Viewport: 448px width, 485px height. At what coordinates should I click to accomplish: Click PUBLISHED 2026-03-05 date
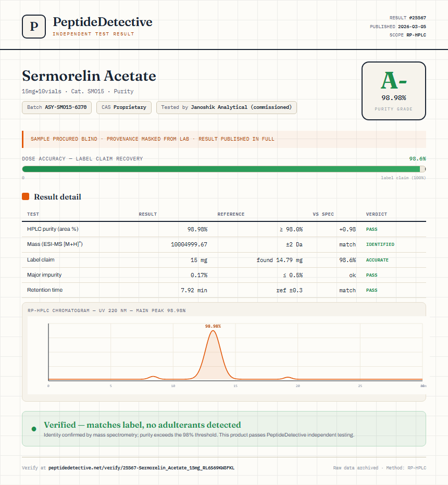pyautogui.click(x=398, y=27)
